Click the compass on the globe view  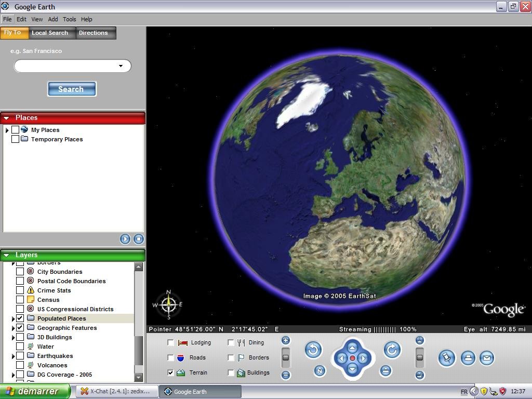point(168,304)
